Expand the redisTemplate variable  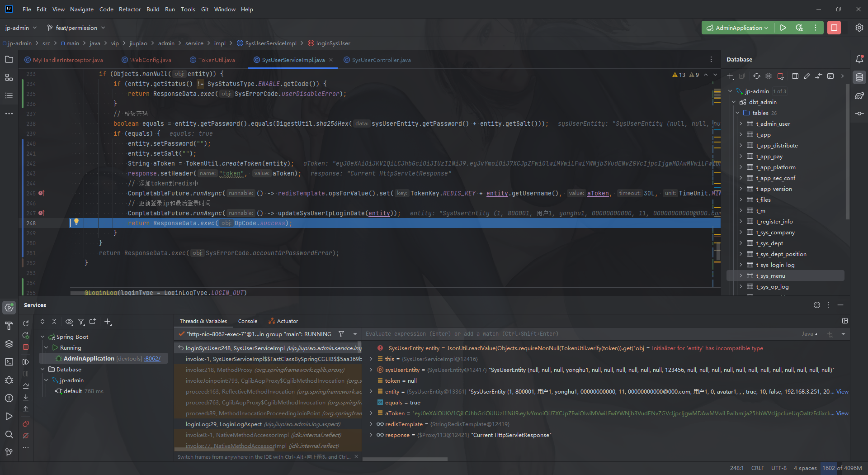pos(371,424)
